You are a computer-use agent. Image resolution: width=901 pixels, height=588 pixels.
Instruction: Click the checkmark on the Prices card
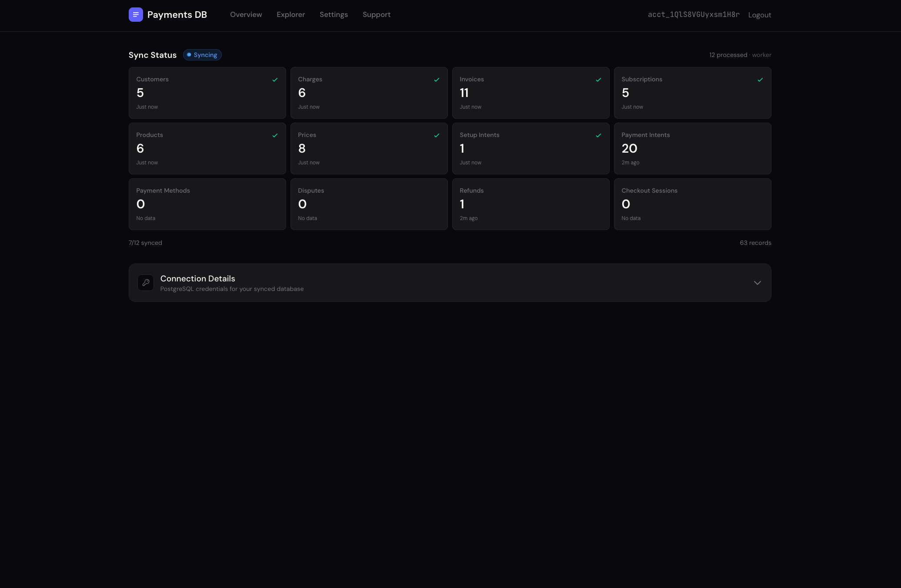(437, 135)
